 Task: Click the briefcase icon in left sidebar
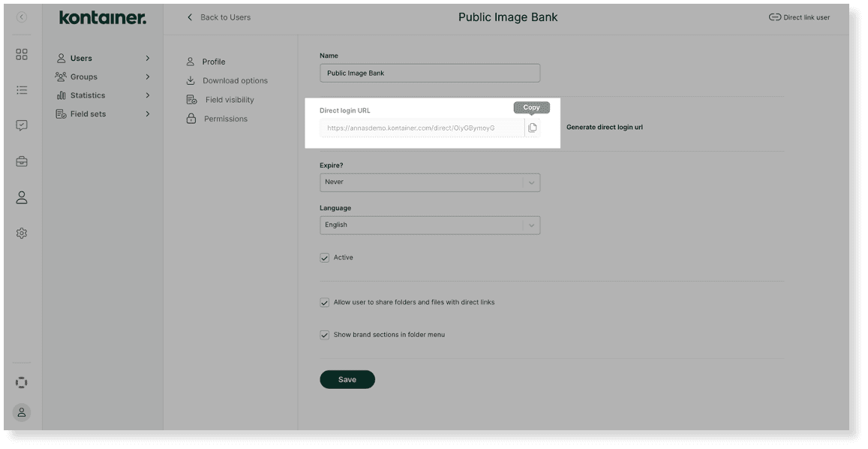(21, 161)
